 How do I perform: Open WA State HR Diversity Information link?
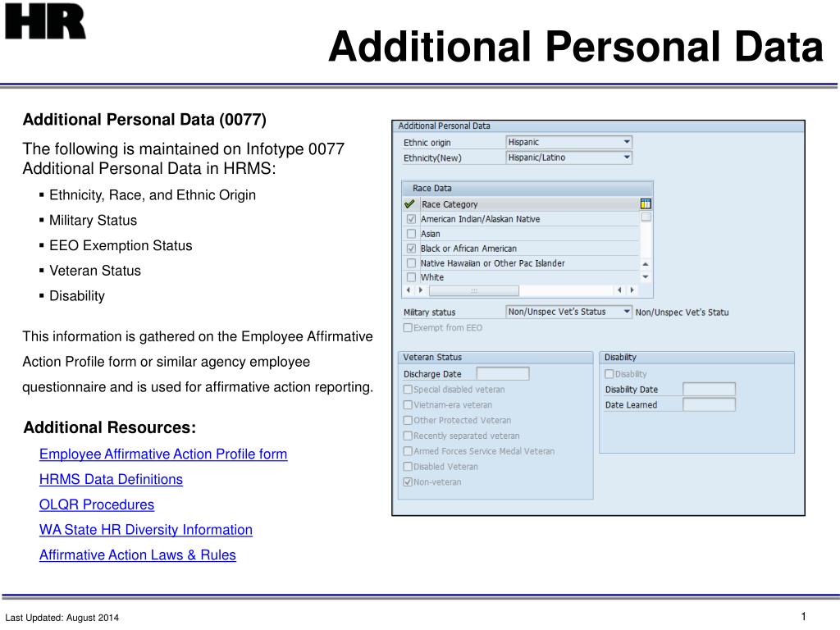click(x=146, y=530)
